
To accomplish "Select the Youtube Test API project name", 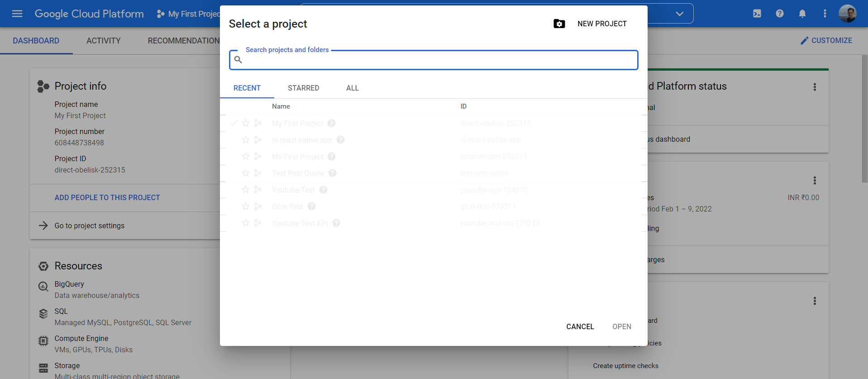I will point(300,223).
